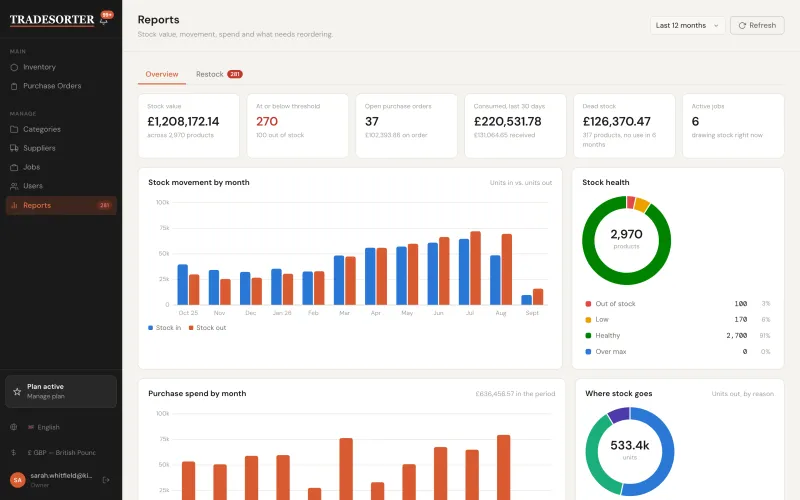Click the Users people icon

pos(14,186)
